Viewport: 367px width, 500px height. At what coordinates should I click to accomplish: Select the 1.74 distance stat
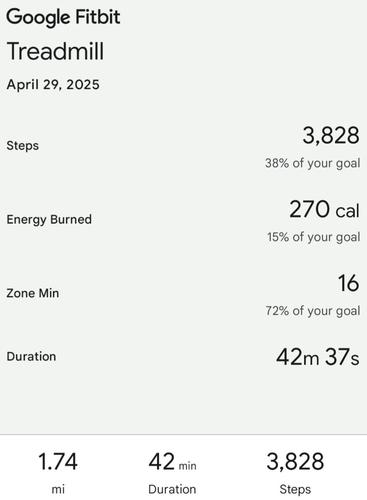point(58,462)
